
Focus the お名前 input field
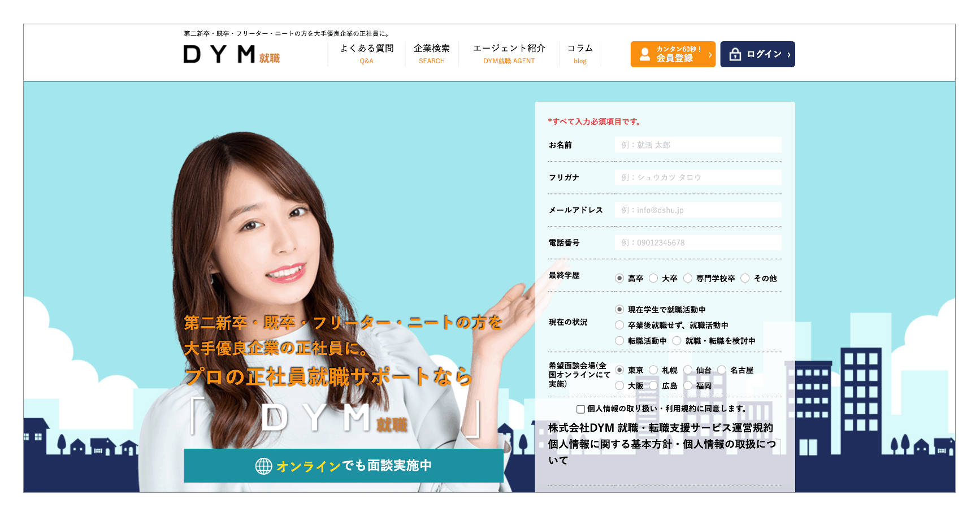tap(698, 145)
